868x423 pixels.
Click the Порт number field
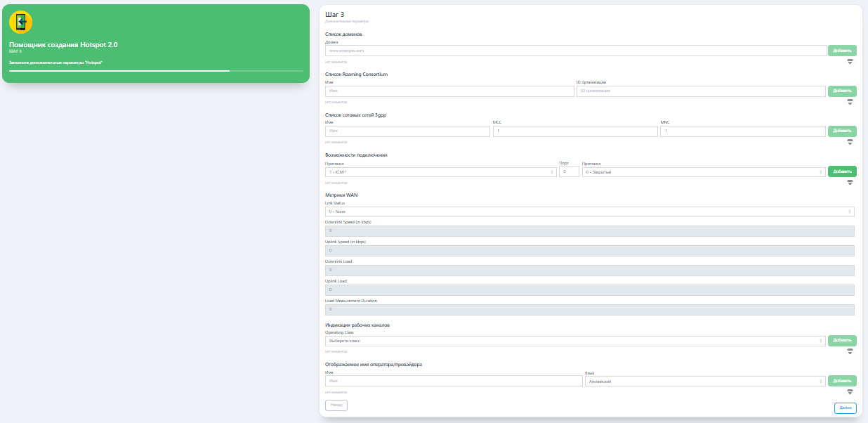pos(570,171)
